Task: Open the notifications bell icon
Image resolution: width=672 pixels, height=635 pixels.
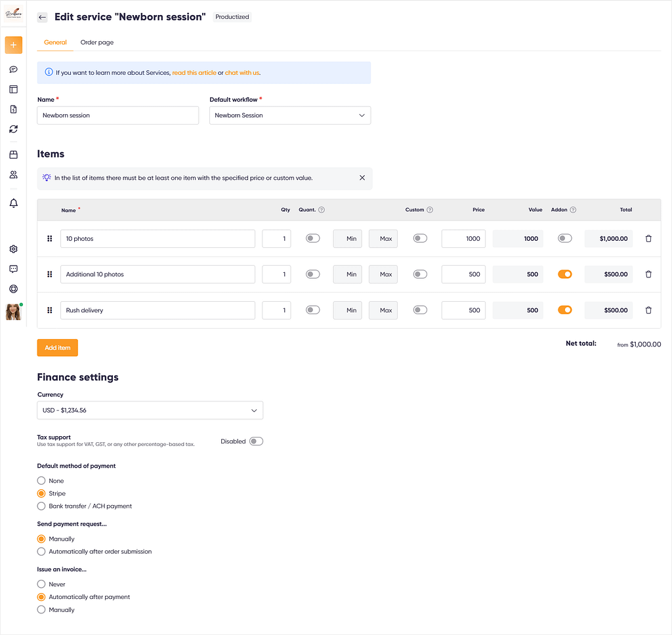Action: coord(13,203)
